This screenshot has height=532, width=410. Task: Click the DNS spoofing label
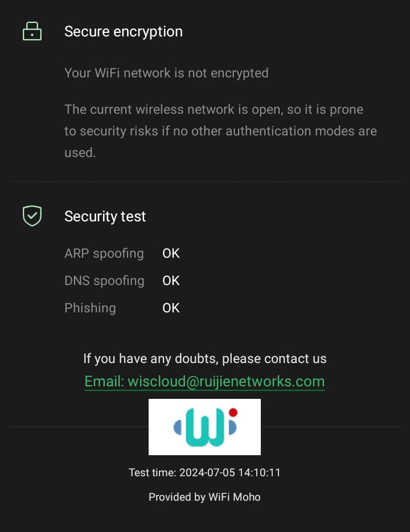(x=104, y=281)
